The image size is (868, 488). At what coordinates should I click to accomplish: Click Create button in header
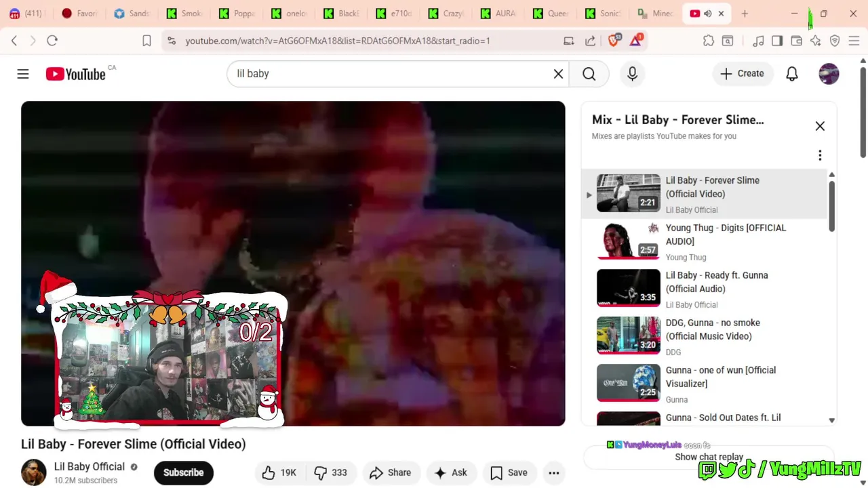pos(742,74)
